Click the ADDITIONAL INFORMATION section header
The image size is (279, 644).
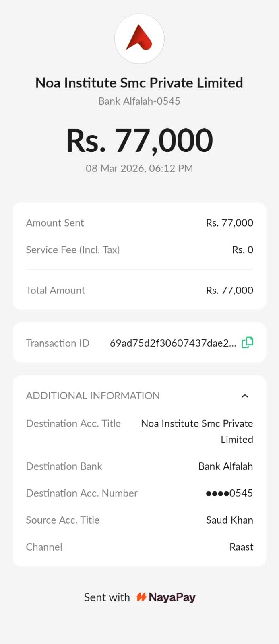pos(93,396)
